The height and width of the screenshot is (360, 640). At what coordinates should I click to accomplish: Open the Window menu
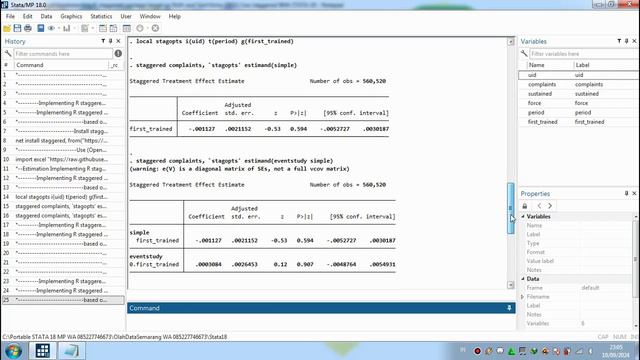coord(150,16)
